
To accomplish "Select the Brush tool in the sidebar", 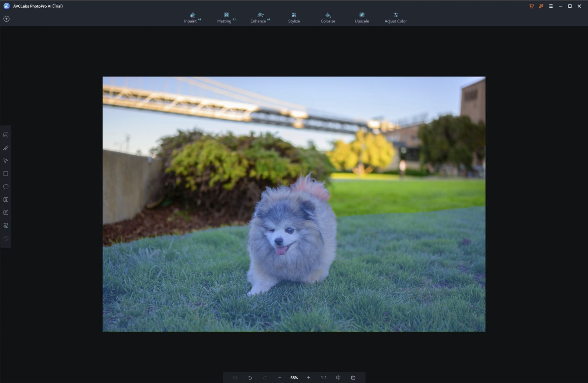I will pyautogui.click(x=6, y=148).
